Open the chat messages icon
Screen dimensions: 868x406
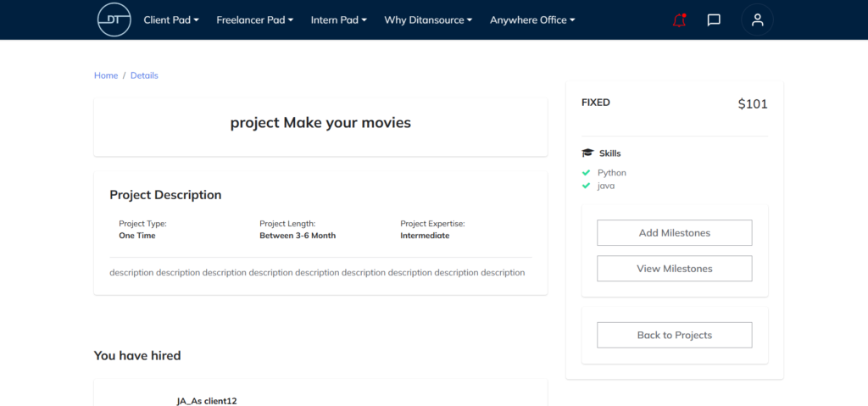[714, 20]
